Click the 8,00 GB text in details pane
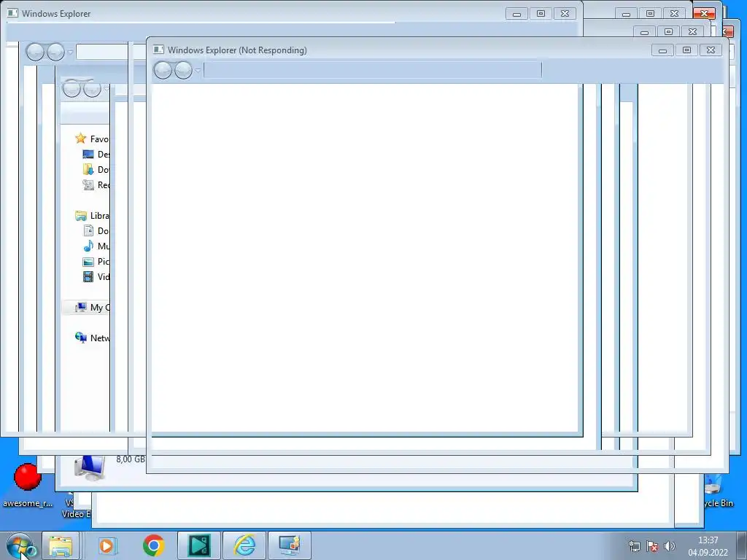747x560 pixels. pos(131,459)
